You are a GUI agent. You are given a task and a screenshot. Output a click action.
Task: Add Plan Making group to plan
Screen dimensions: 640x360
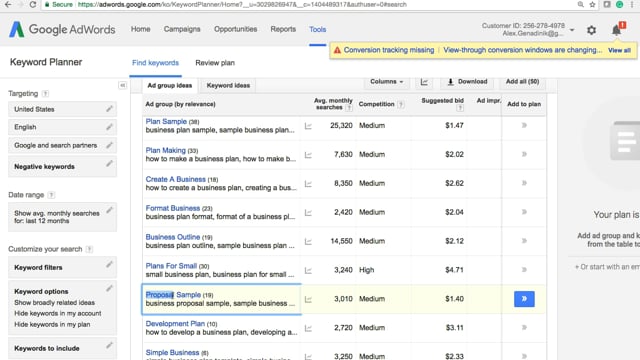[x=524, y=154]
